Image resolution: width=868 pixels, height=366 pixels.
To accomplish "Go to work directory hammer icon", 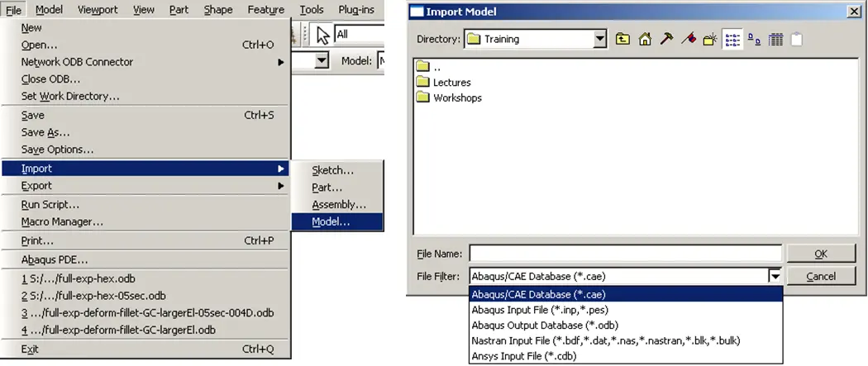I will click(x=666, y=40).
